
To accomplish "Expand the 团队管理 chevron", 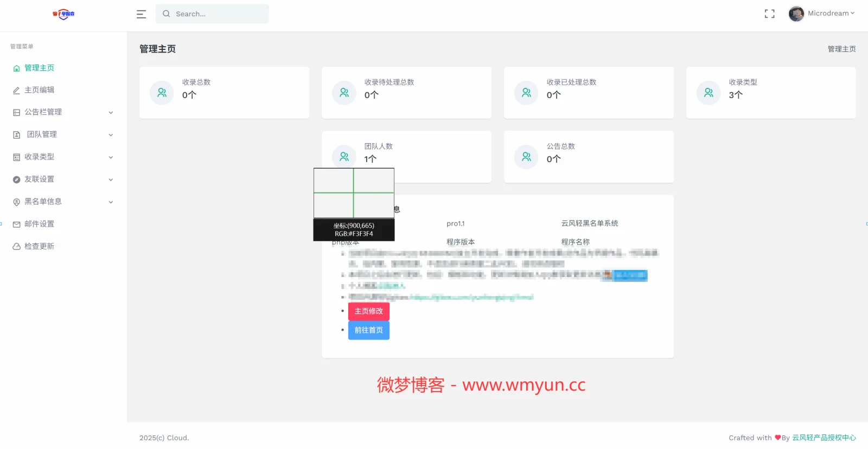I will tap(111, 135).
